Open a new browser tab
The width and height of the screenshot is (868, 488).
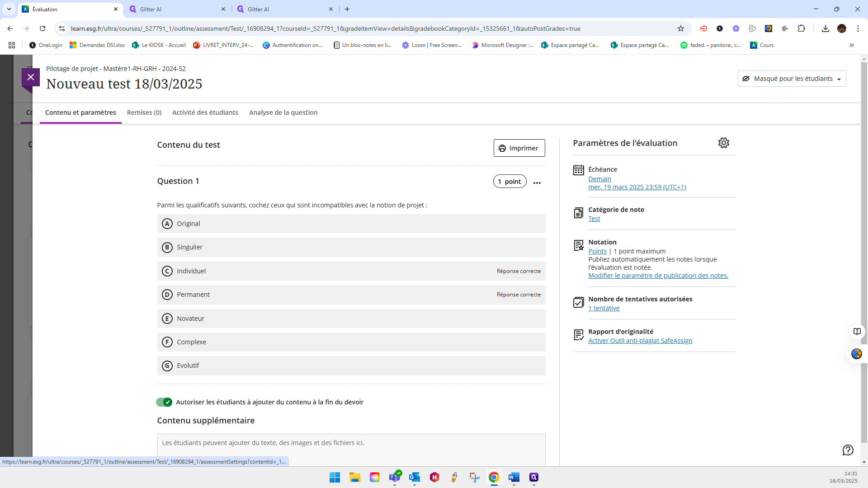(x=347, y=9)
